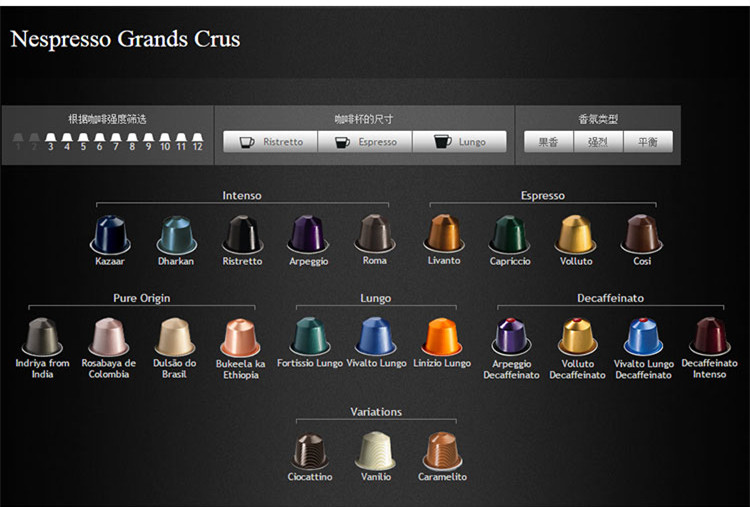Viewport: 750px width, 507px height.
Task: Set intensity filter to 12
Action: point(198,142)
